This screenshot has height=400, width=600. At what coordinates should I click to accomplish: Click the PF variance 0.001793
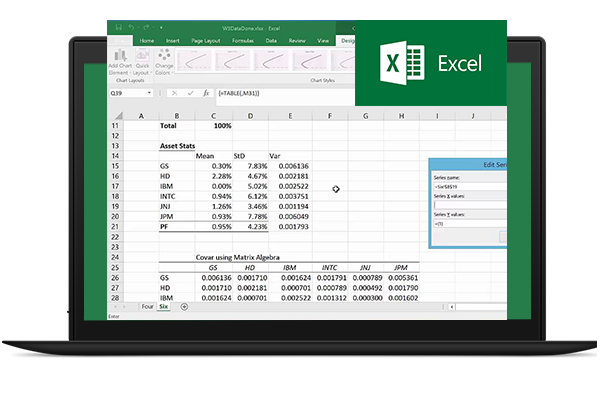point(290,227)
